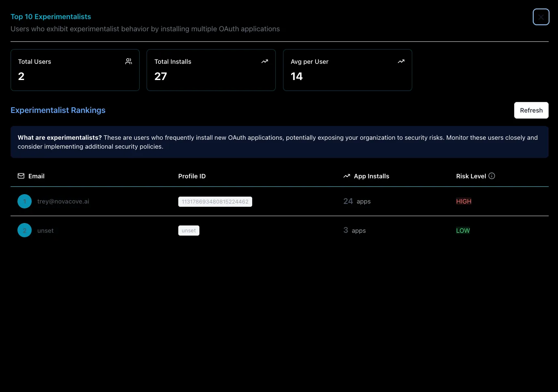Close the Top 10 Experimentalists dialog
The image size is (558, 392).
pos(541,17)
